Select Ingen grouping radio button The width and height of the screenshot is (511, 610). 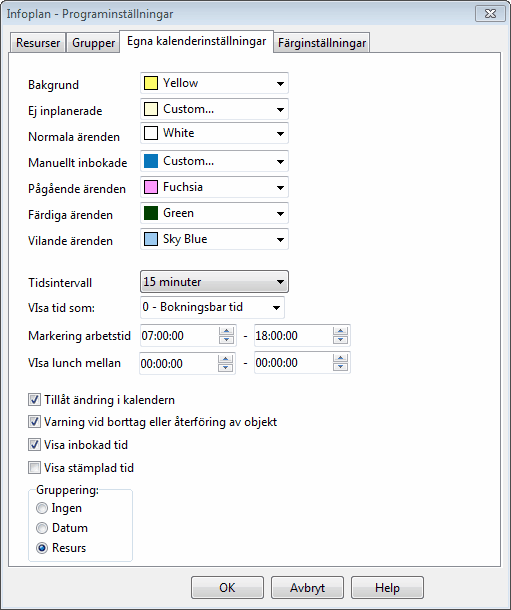[42, 508]
